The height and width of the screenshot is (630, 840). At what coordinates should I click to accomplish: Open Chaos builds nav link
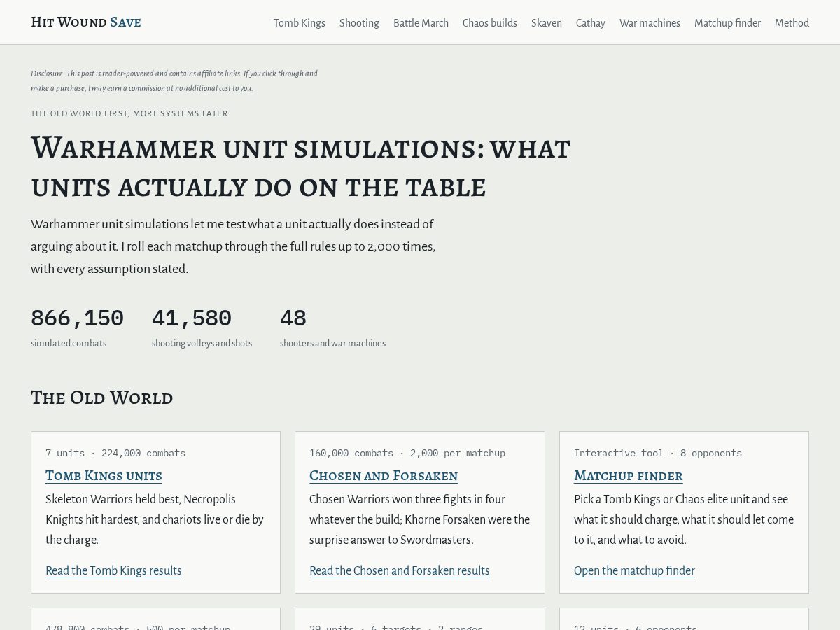tap(490, 23)
